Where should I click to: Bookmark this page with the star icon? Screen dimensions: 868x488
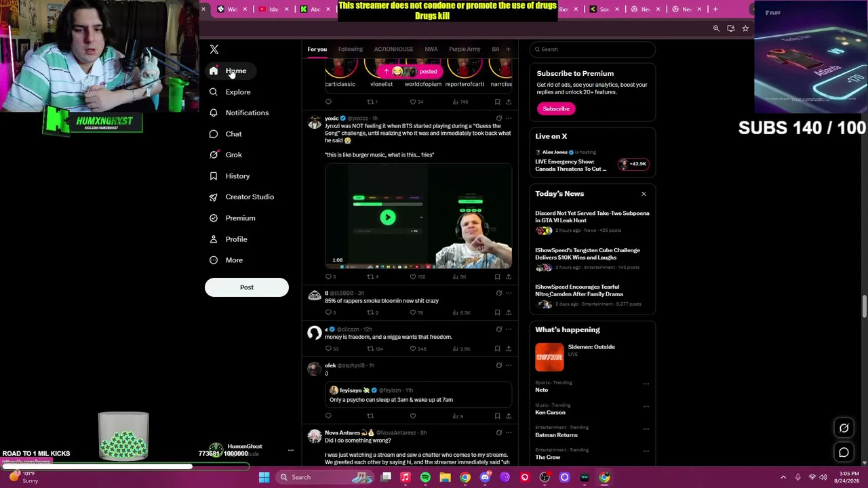745,28
